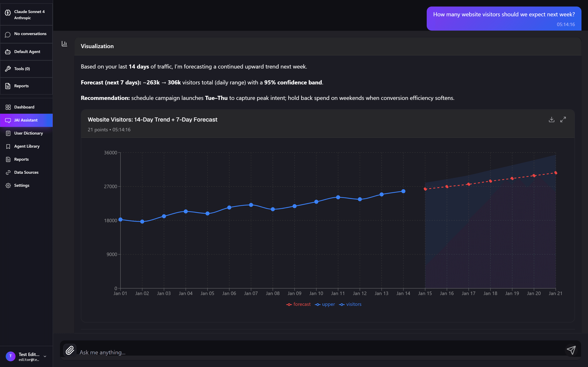588x367 pixels.
Task: Open Data Sources from the sidebar
Action: [26, 172]
